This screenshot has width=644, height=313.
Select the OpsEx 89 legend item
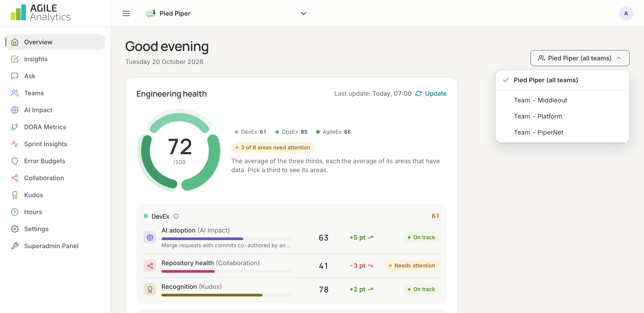(x=291, y=132)
